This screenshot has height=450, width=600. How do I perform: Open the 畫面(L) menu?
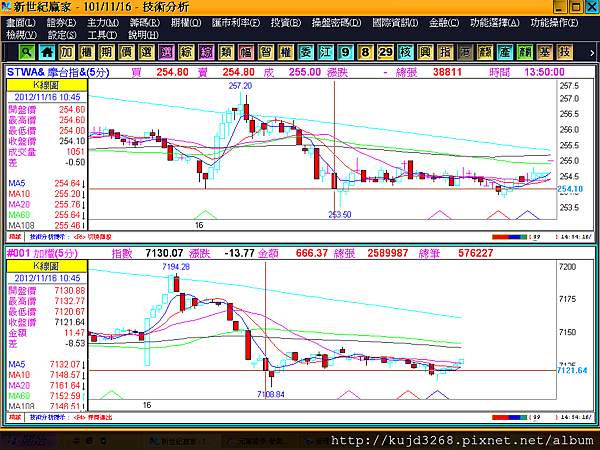coord(21,23)
